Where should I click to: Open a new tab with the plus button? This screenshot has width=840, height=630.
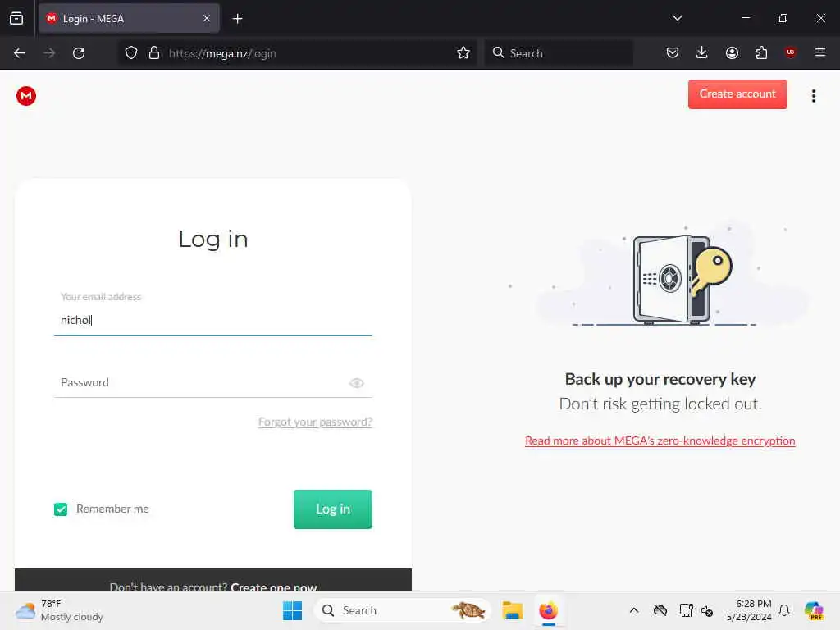click(237, 19)
